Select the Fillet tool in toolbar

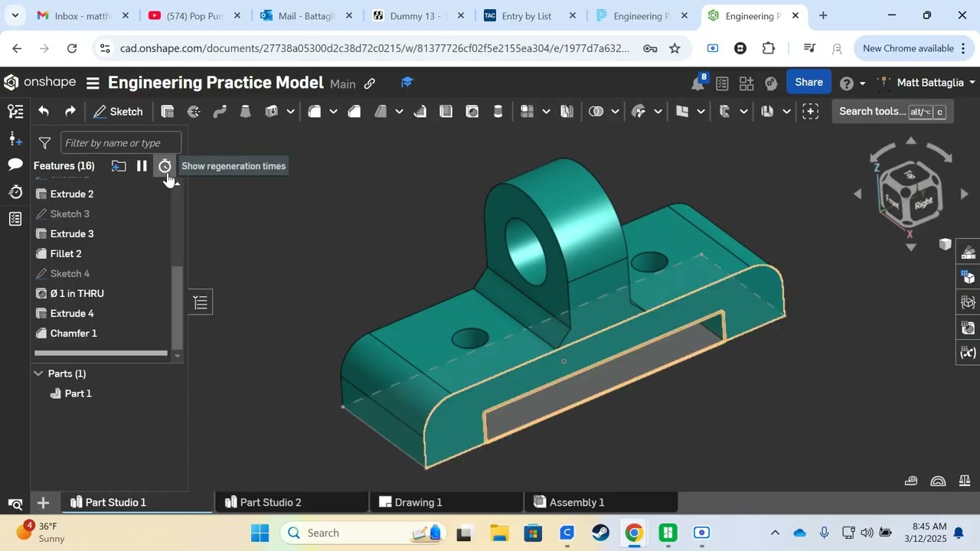click(x=315, y=112)
